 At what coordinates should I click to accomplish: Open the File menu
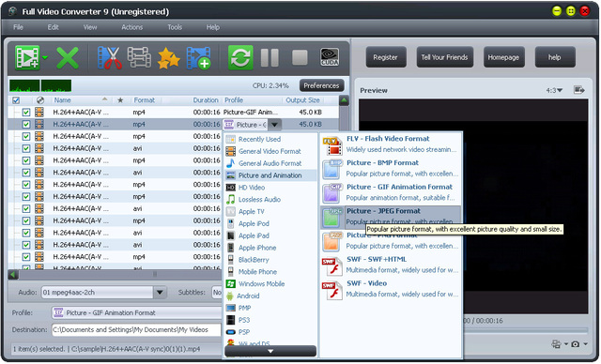click(x=18, y=27)
